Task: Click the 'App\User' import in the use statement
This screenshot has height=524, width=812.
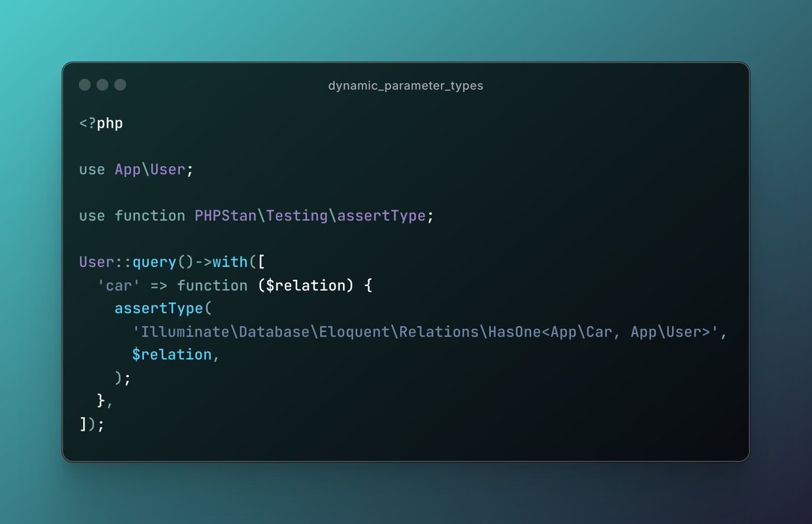Action: [150, 170]
